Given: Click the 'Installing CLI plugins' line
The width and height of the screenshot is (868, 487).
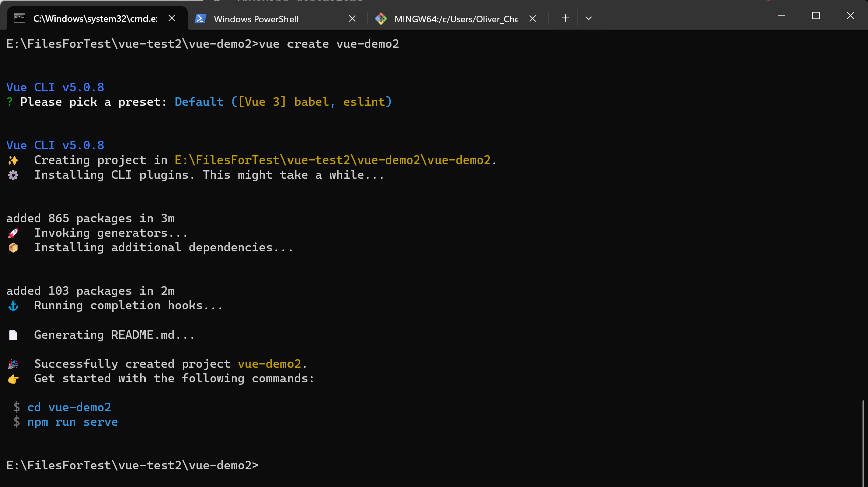Looking at the screenshot, I should coord(209,175).
